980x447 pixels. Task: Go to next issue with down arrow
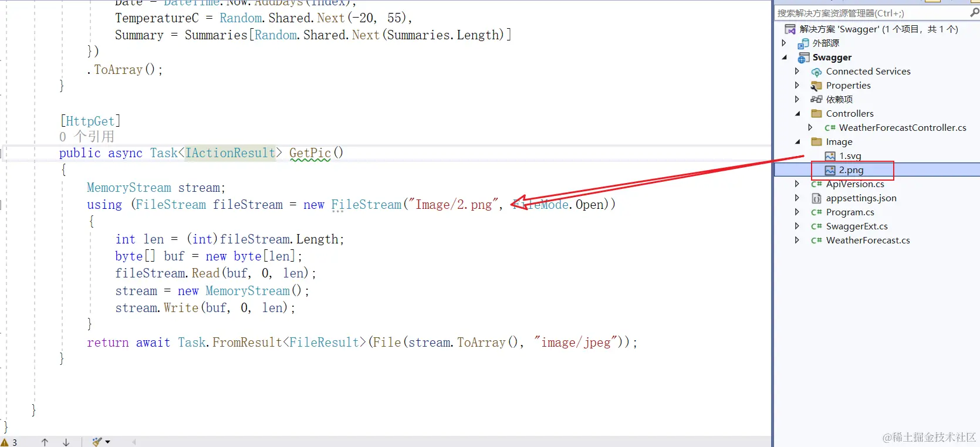click(66, 442)
